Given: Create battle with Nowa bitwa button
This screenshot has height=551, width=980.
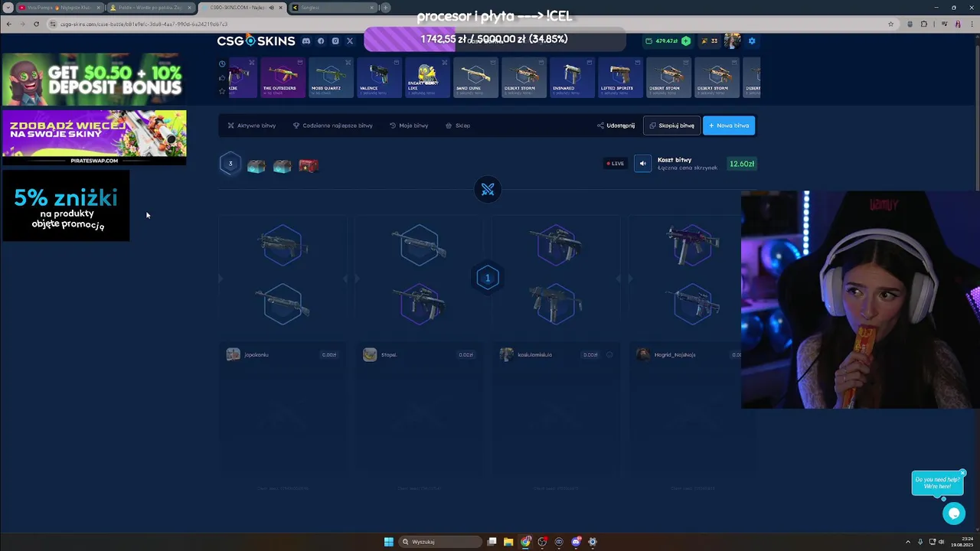Looking at the screenshot, I should click(x=729, y=126).
